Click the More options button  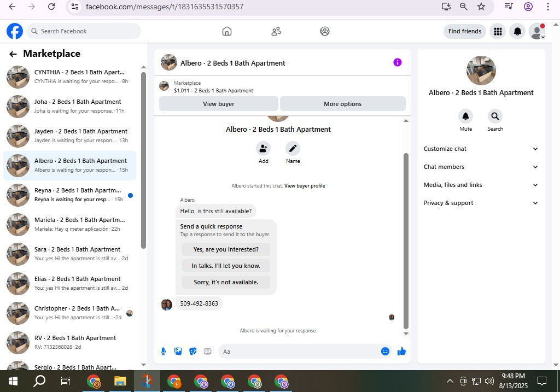click(342, 104)
